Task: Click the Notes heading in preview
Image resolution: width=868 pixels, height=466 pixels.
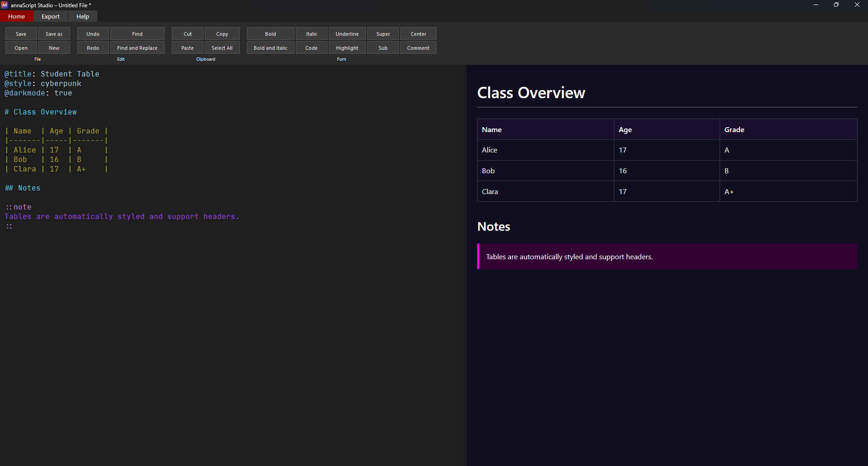Action: coord(493,227)
